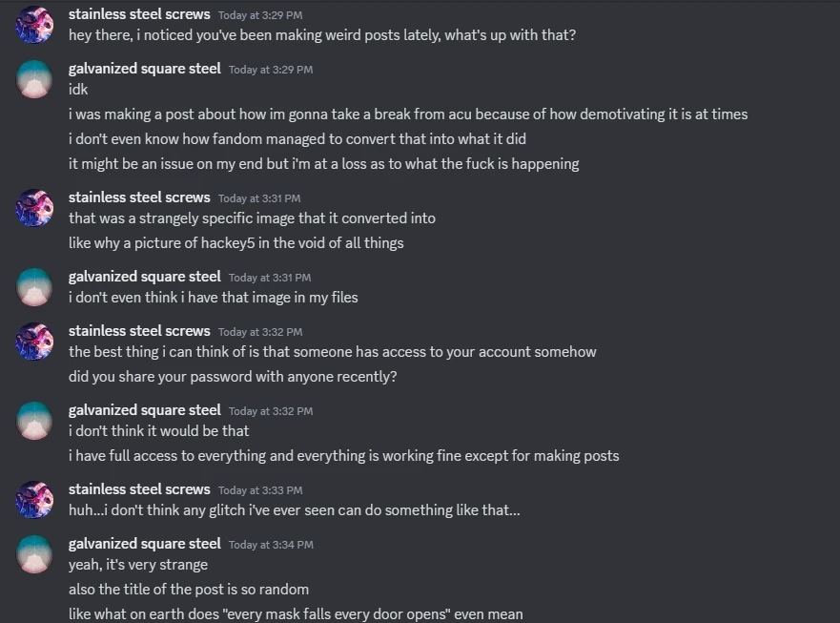
Task: Click galvanized square steel avatar at 3:32 PM
Action: pos(34,420)
